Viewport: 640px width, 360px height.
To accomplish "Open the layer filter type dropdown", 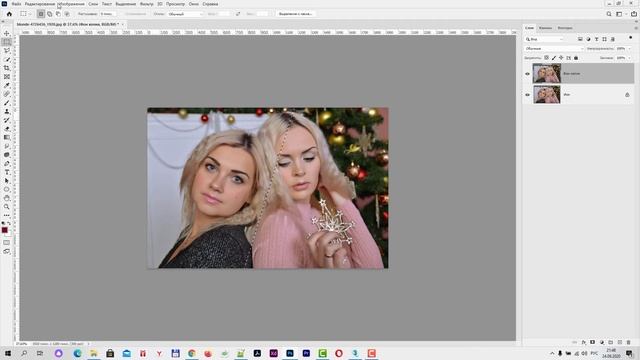I will point(544,39).
